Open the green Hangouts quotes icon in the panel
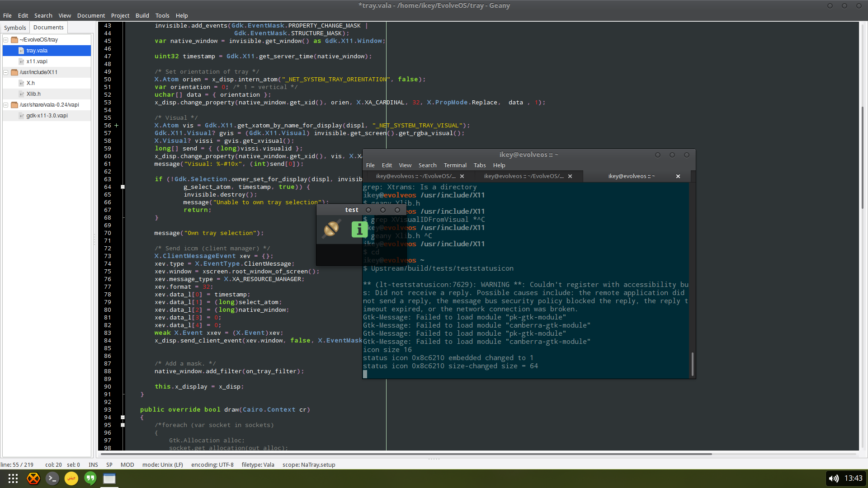 pyautogui.click(x=90, y=479)
